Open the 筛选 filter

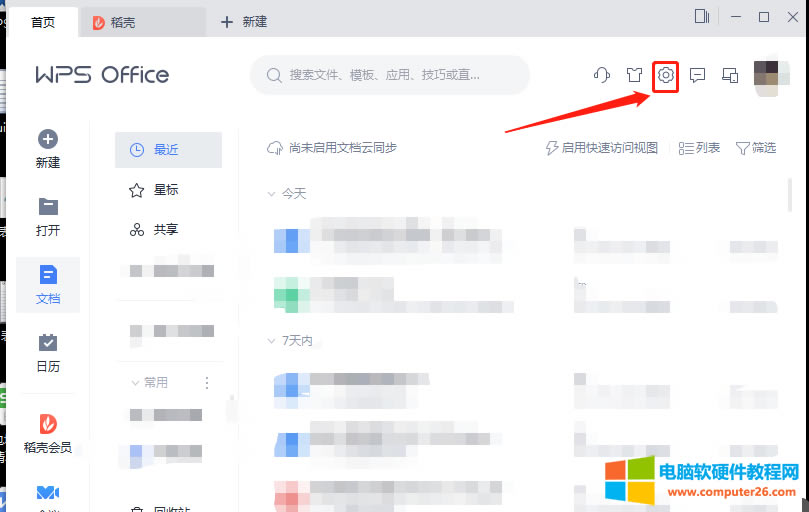coord(756,148)
